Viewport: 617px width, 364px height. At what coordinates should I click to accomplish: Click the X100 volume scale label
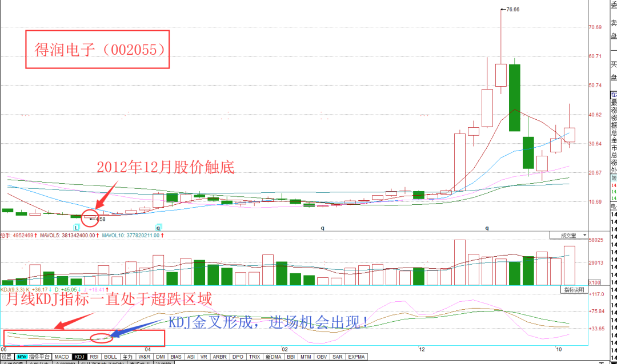click(595, 282)
